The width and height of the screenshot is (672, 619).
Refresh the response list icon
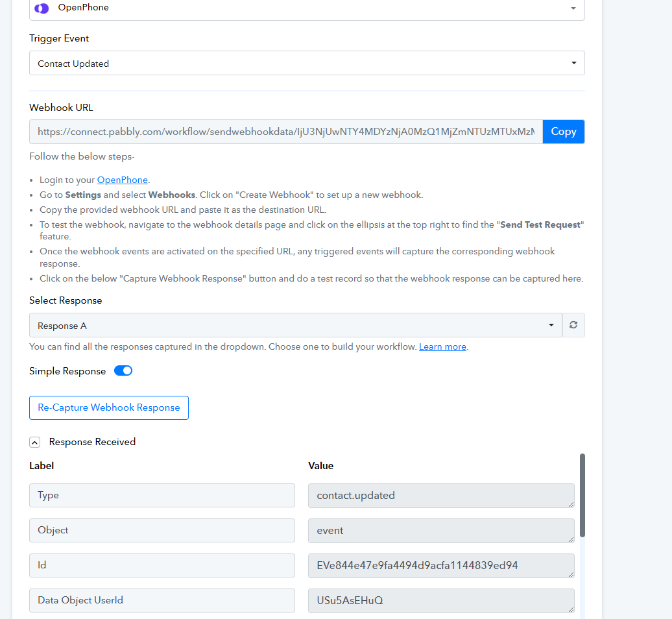[573, 325]
